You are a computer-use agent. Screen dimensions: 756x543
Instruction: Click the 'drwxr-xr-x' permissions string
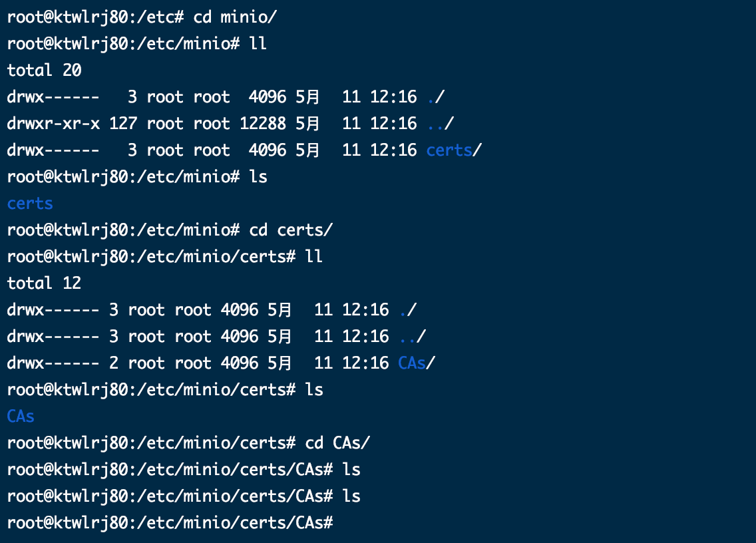click(x=53, y=124)
